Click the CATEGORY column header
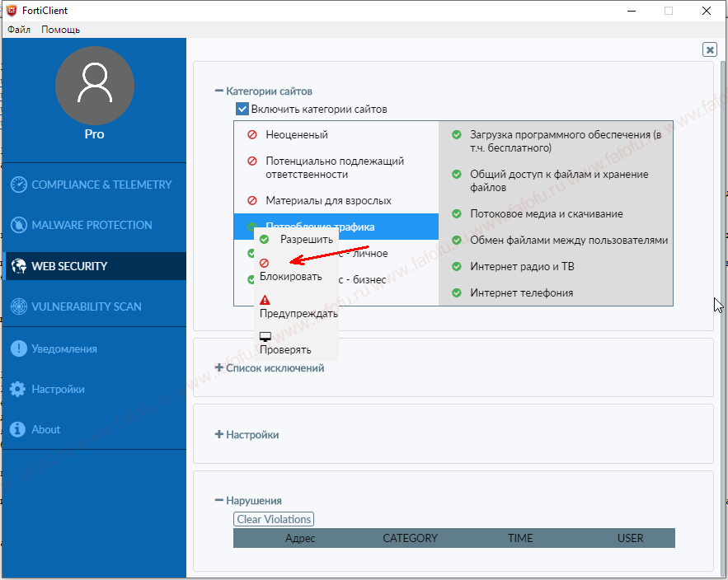 pos(410,538)
